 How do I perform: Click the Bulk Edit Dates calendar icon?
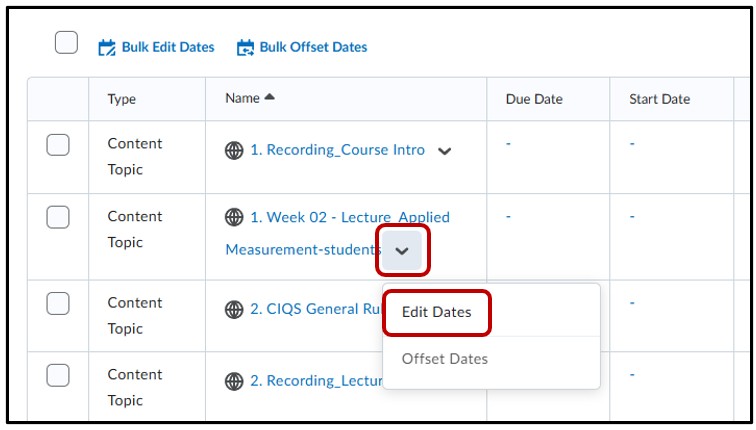(x=107, y=47)
